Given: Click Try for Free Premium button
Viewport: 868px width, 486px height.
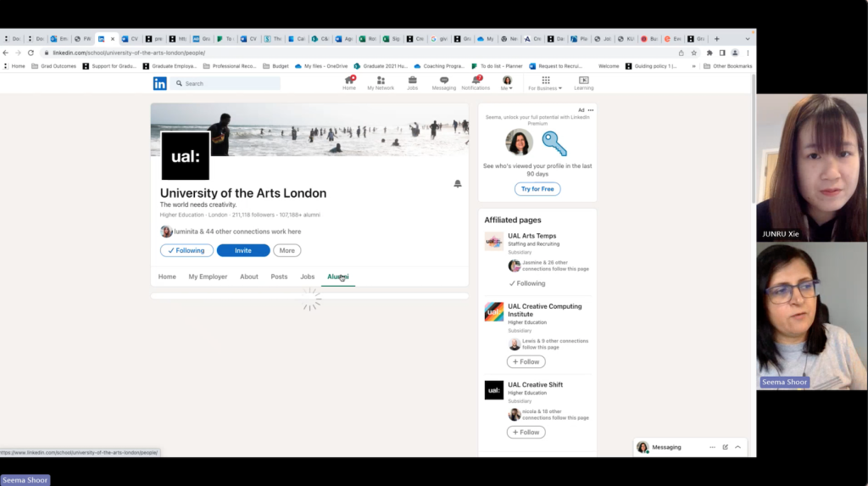Looking at the screenshot, I should pyautogui.click(x=537, y=189).
